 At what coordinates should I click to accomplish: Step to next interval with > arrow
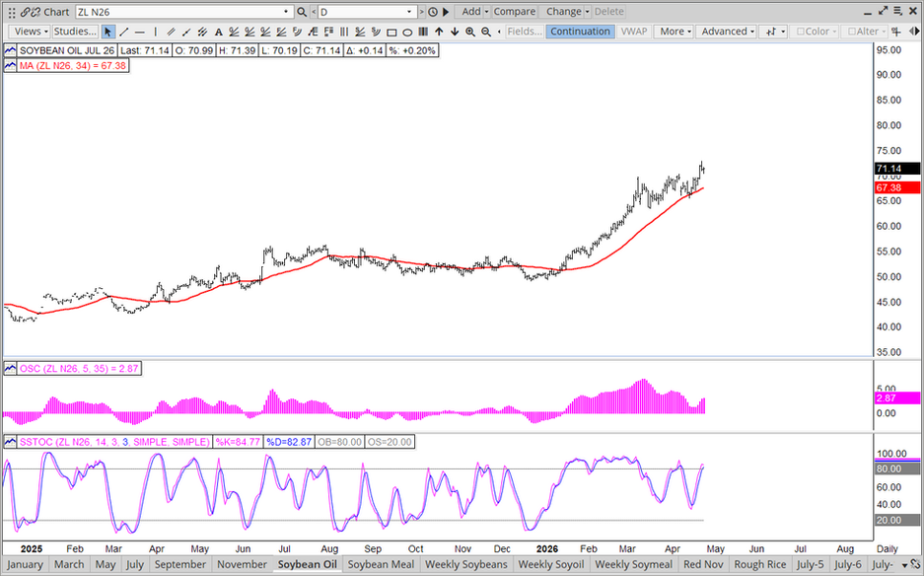(x=421, y=12)
